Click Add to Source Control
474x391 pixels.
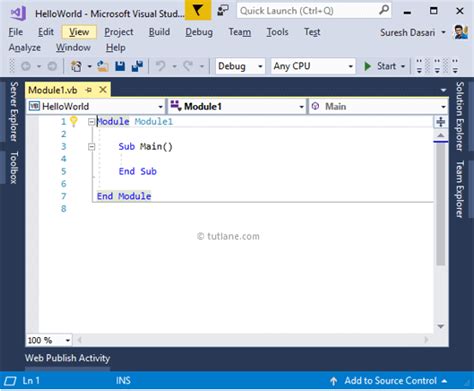click(390, 381)
